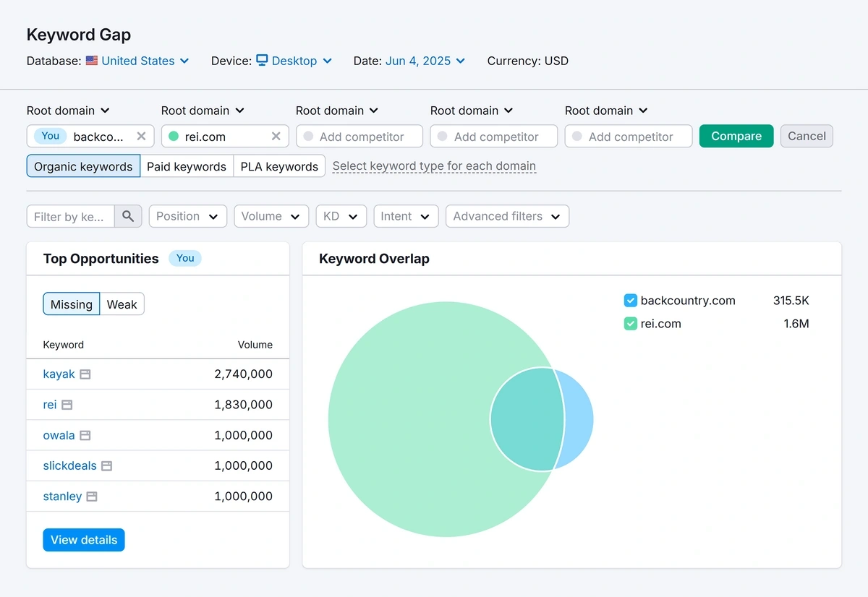The width and height of the screenshot is (868, 597).
Task: Expand the second Root domain dropdown above rei.com
Action: coord(203,111)
